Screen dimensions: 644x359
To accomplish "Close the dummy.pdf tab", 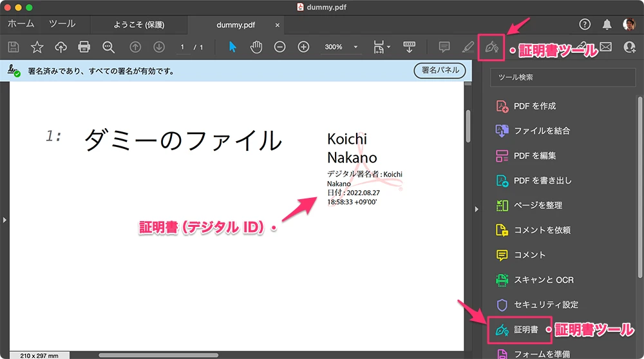I will [x=277, y=25].
